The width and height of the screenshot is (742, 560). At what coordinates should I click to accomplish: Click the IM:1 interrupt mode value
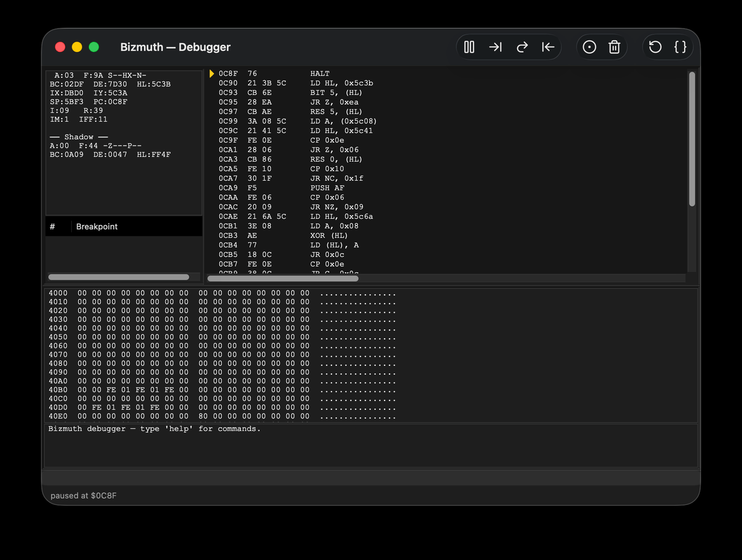(x=59, y=119)
